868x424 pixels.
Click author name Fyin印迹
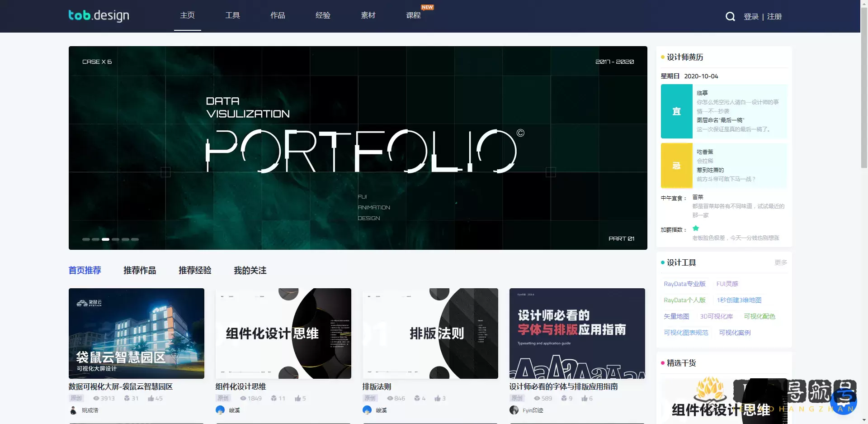click(533, 410)
